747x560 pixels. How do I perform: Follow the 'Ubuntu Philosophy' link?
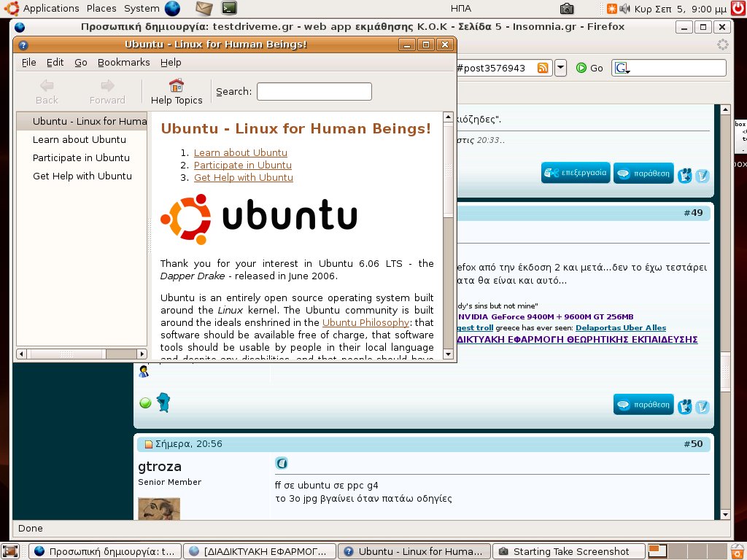click(366, 322)
